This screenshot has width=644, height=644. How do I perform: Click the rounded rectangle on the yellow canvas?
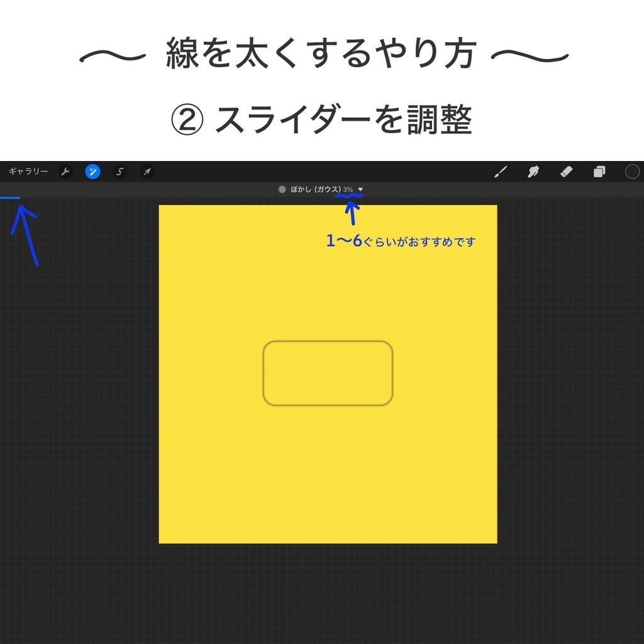(328, 372)
